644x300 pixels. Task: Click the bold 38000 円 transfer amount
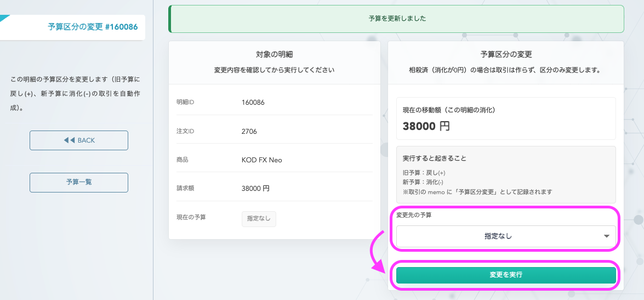pos(426,126)
